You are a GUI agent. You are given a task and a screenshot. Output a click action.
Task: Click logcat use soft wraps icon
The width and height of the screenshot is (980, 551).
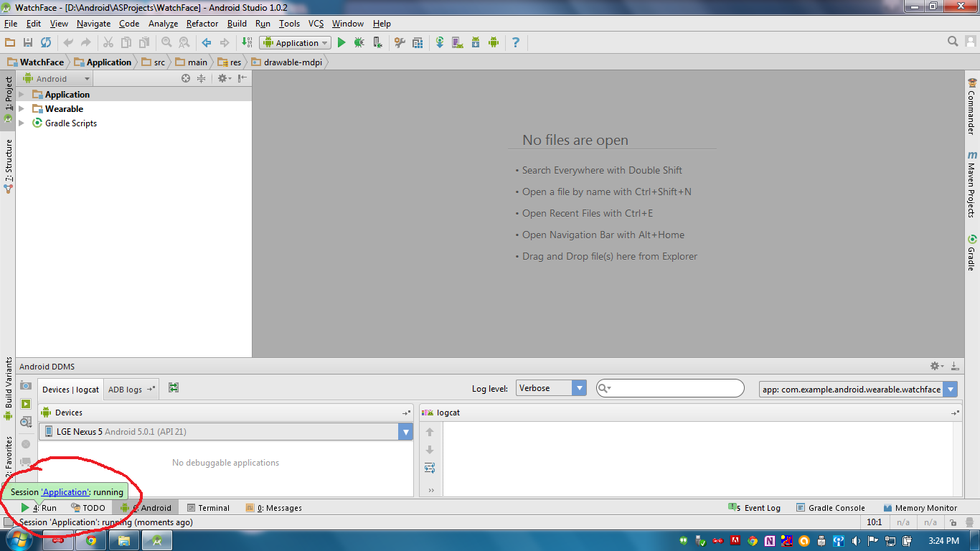tap(430, 468)
